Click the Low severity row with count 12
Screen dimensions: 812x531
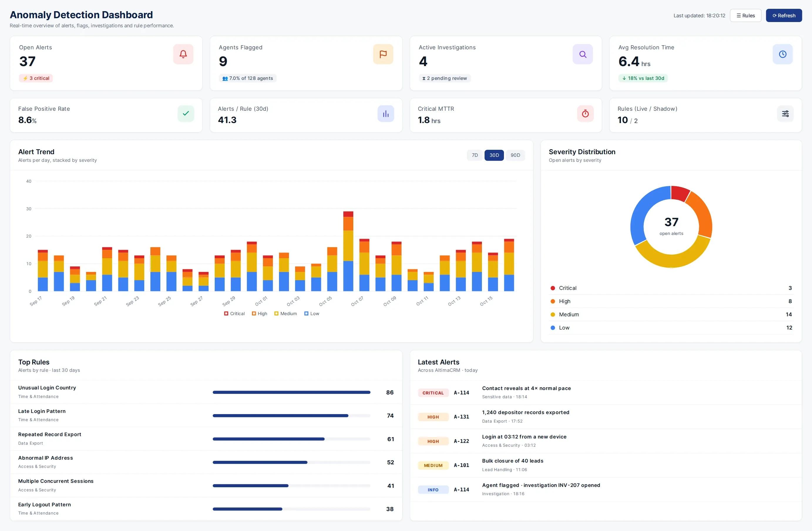(x=671, y=327)
